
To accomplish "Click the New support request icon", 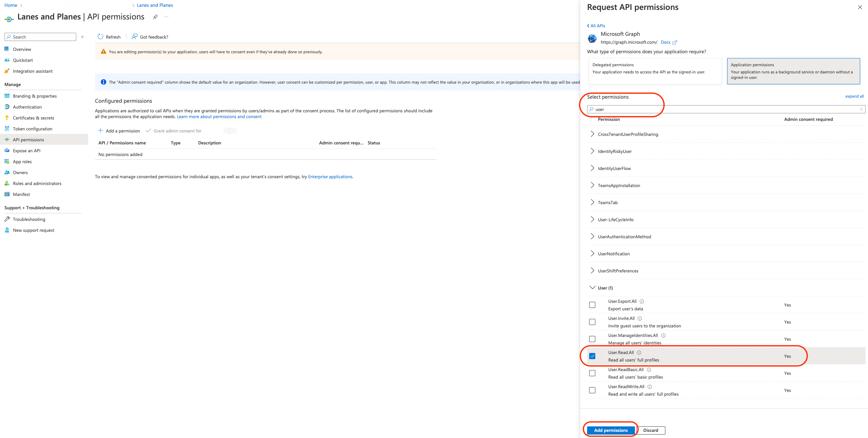I will tap(7, 230).
